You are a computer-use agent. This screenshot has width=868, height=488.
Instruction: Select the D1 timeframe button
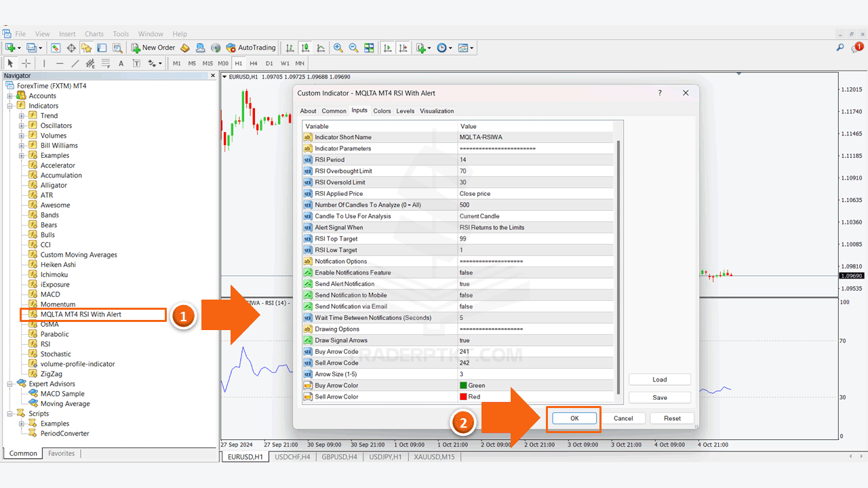pyautogui.click(x=269, y=63)
